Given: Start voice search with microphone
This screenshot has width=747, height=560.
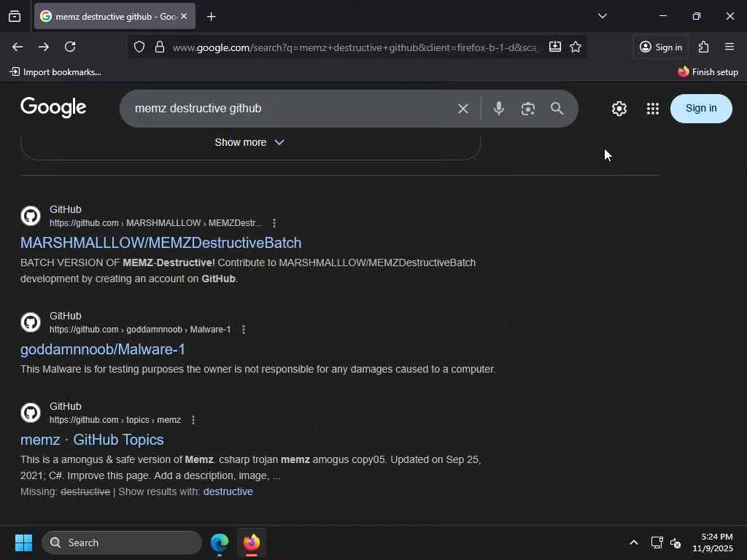Looking at the screenshot, I should point(499,109).
